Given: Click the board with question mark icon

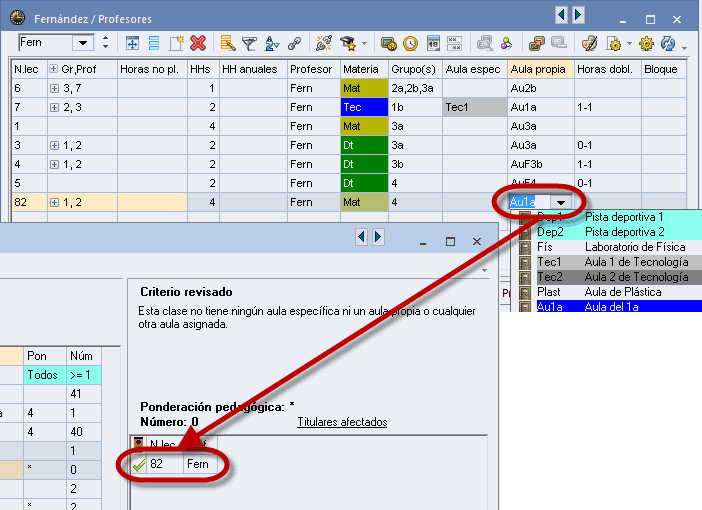Looking at the screenshot, I should tap(389, 44).
